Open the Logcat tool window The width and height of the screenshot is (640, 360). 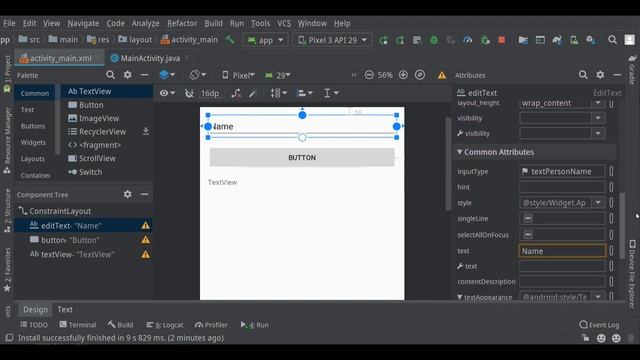coord(165,325)
